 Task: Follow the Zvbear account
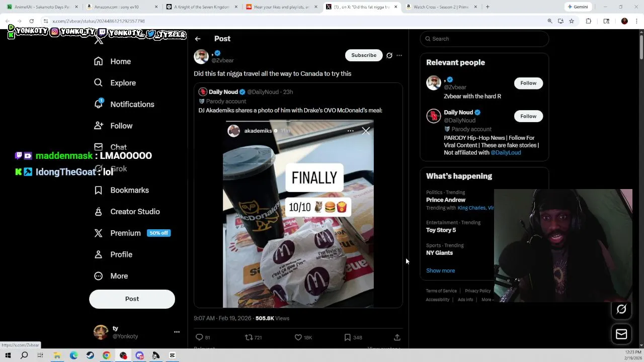[528, 83]
